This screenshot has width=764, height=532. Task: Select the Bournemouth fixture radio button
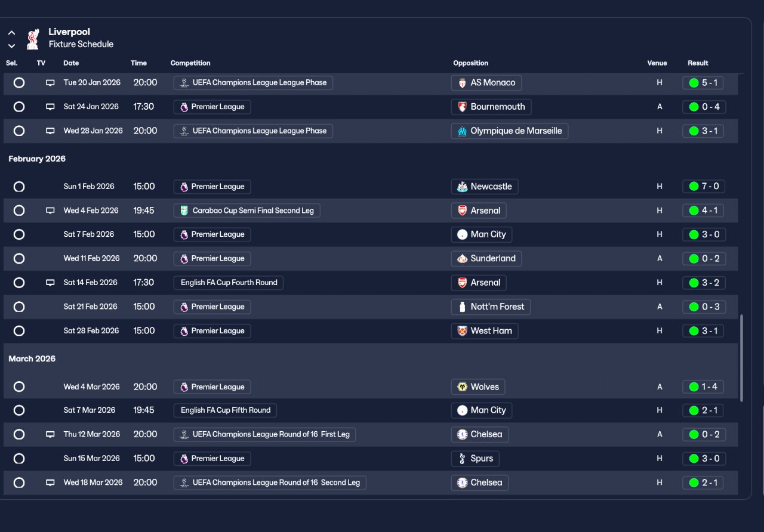coord(19,107)
